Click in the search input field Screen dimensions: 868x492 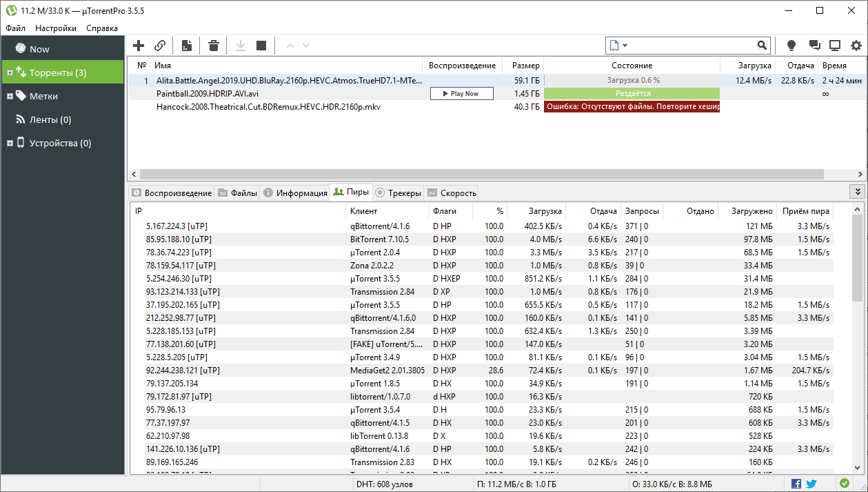click(x=693, y=46)
